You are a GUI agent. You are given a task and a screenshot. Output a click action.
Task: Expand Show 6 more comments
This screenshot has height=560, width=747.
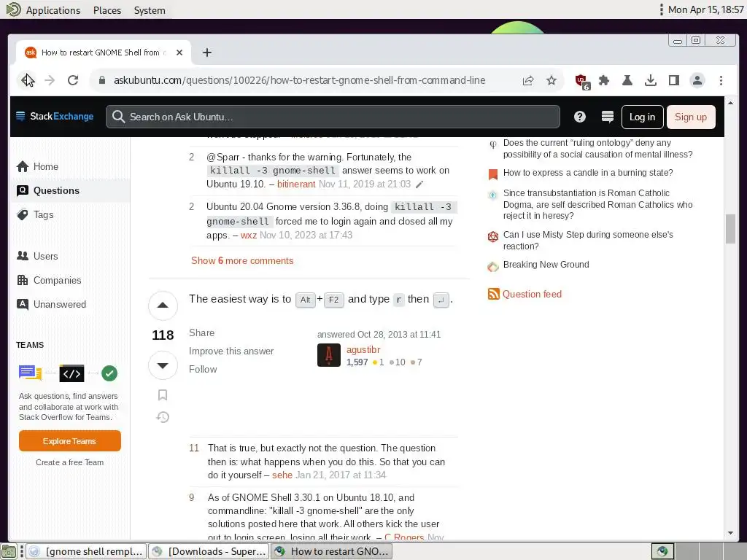tap(242, 260)
